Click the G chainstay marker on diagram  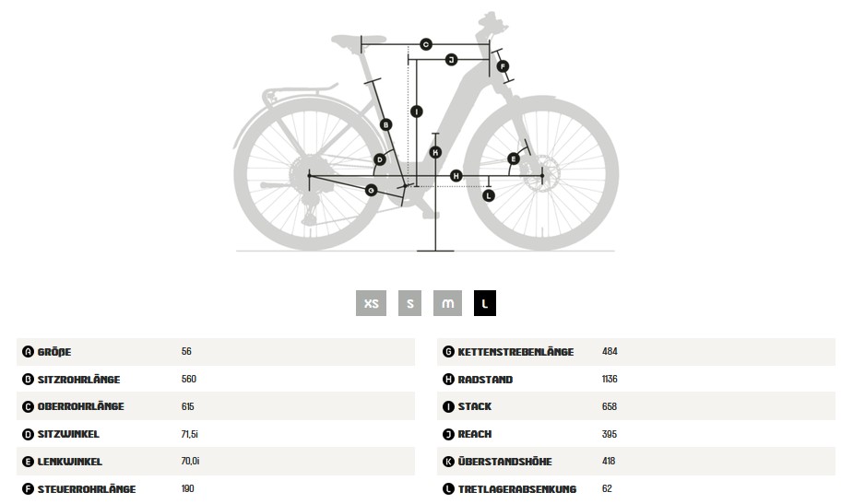(371, 191)
